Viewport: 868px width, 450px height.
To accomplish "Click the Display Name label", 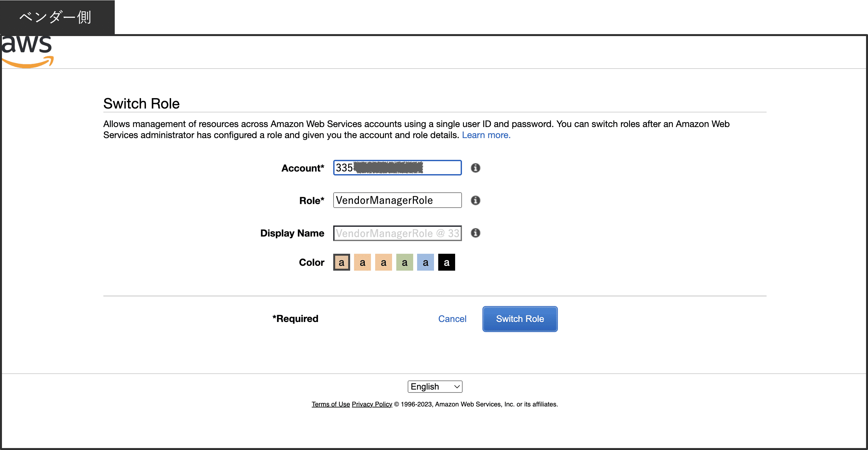I will (292, 233).
